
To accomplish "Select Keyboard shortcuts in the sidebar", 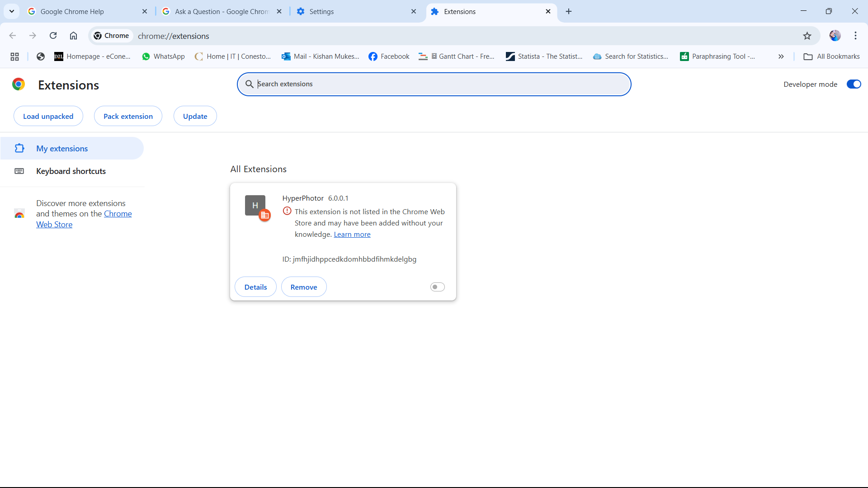I will pyautogui.click(x=71, y=171).
